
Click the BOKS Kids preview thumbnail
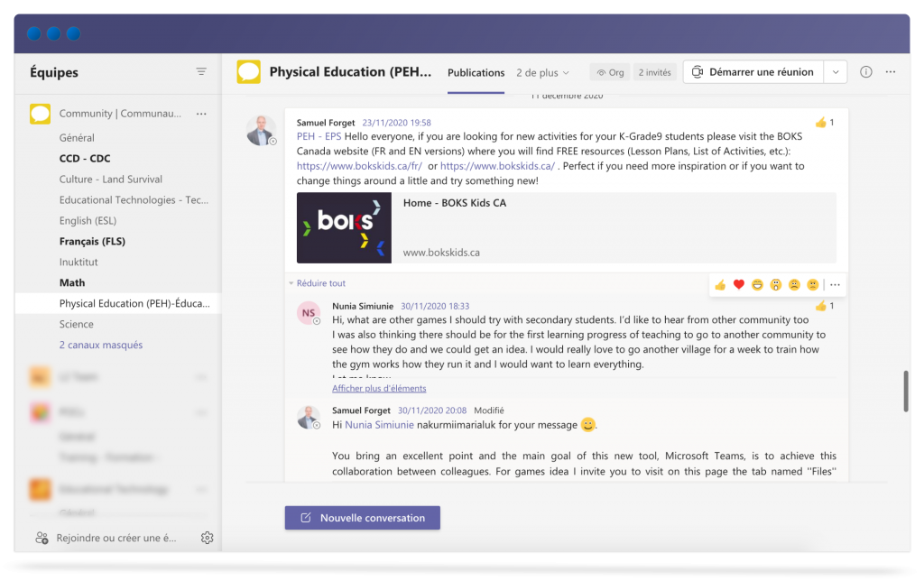pyautogui.click(x=344, y=227)
